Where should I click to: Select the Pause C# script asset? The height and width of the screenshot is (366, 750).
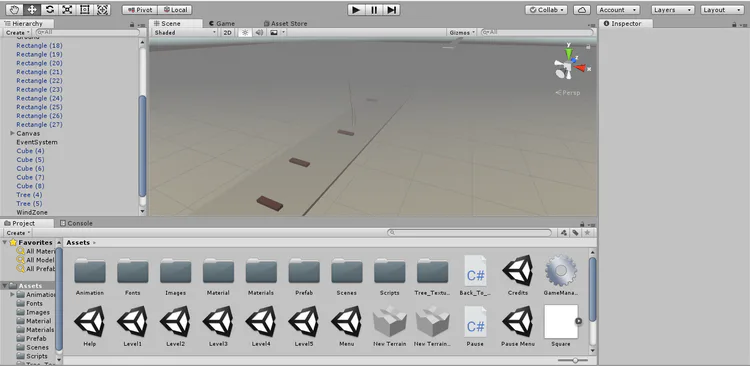pos(475,326)
